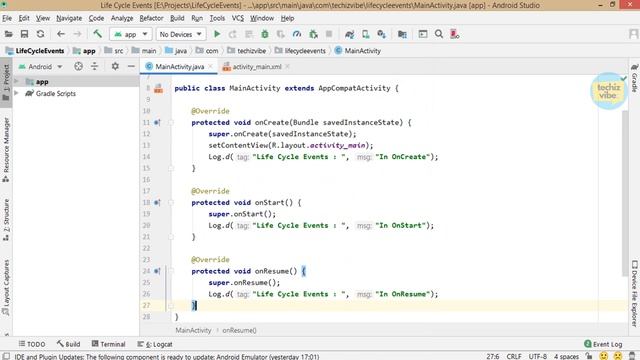Click the override gutter icon beside onResume
The width and height of the screenshot is (640, 360).
click(157, 271)
